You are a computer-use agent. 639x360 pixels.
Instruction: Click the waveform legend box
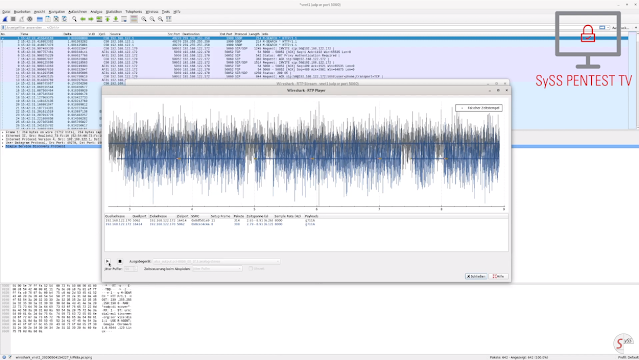(x=479, y=108)
